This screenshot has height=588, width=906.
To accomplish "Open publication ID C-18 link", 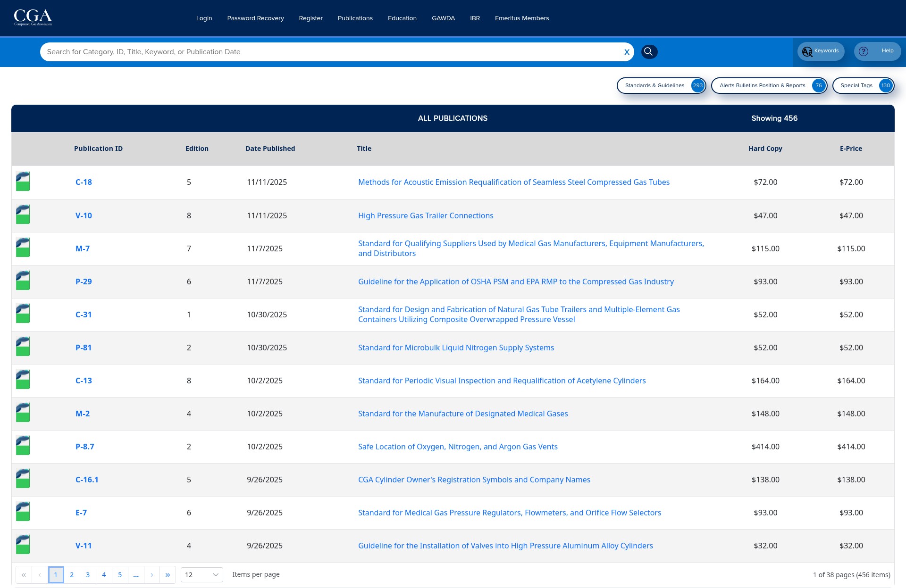I will [84, 182].
